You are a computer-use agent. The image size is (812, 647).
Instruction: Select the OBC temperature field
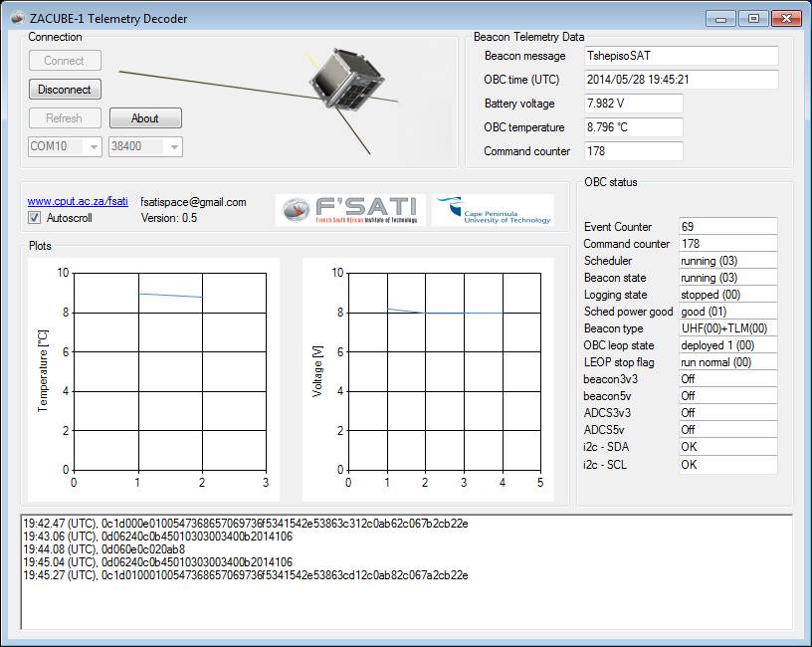click(633, 127)
